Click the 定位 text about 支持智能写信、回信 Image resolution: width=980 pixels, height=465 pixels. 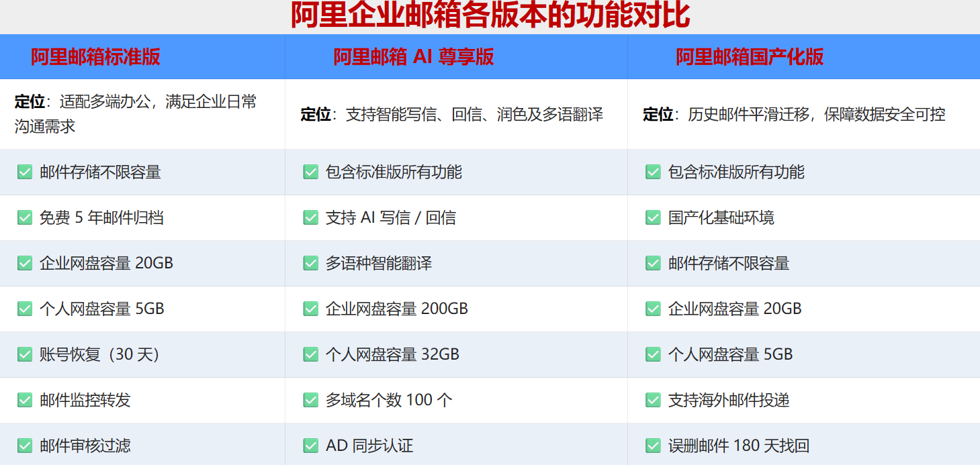(x=451, y=115)
